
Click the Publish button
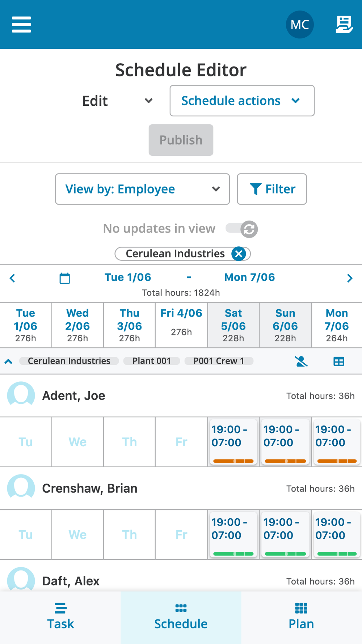coord(181,140)
